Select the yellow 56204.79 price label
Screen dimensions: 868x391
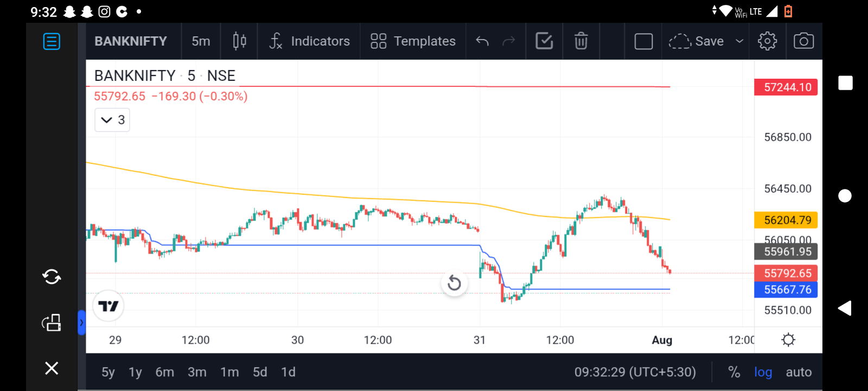(x=786, y=220)
